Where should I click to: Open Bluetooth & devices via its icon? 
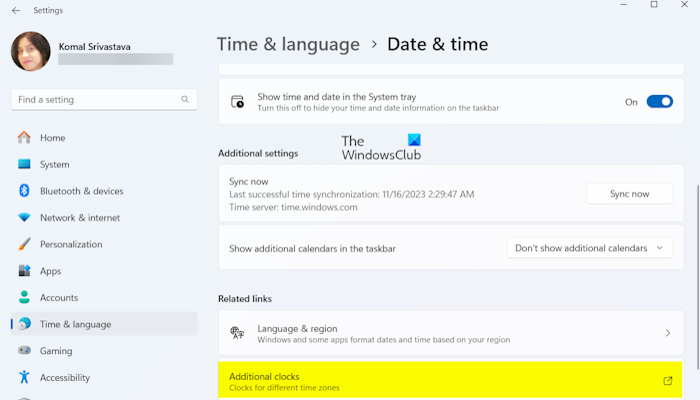pos(24,191)
